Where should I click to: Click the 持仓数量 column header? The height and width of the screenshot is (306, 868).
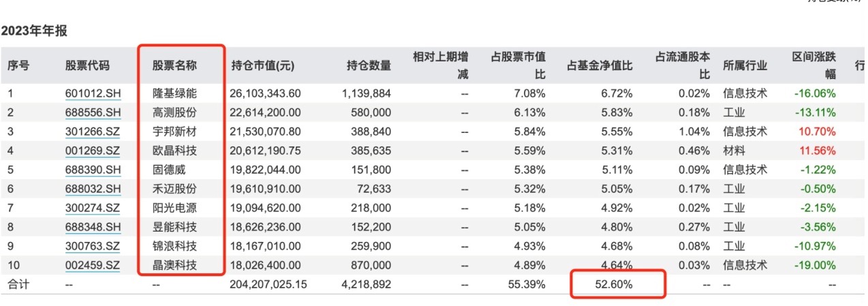(369, 65)
